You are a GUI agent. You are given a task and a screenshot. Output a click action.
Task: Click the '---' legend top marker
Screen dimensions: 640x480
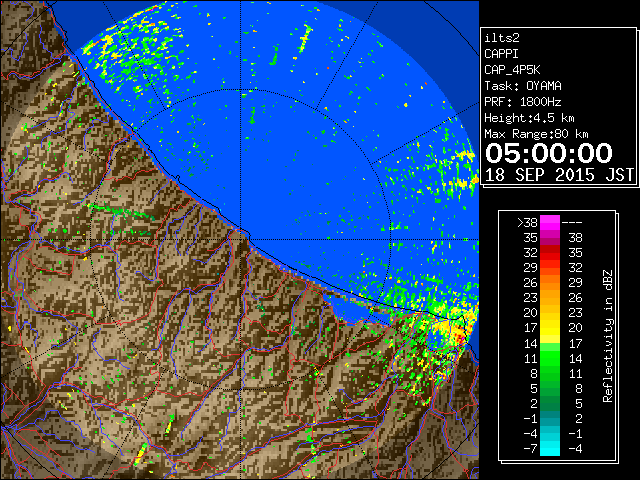(572, 222)
